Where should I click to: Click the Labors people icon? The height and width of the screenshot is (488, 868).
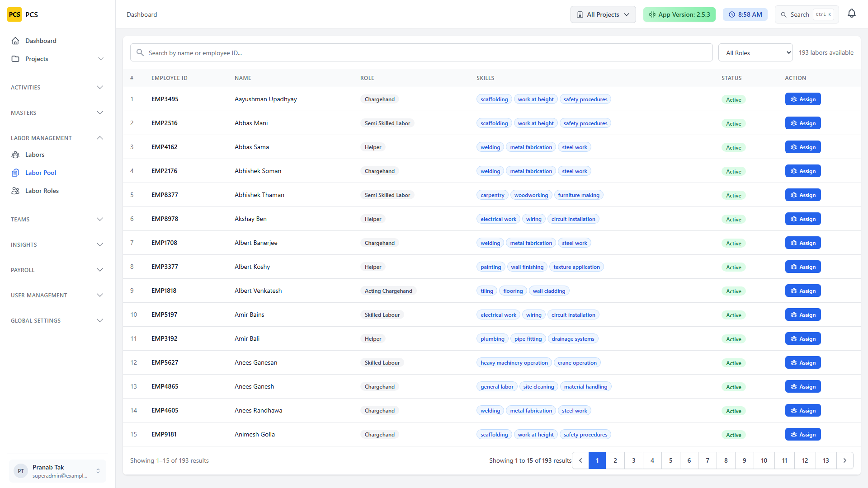tap(15, 155)
